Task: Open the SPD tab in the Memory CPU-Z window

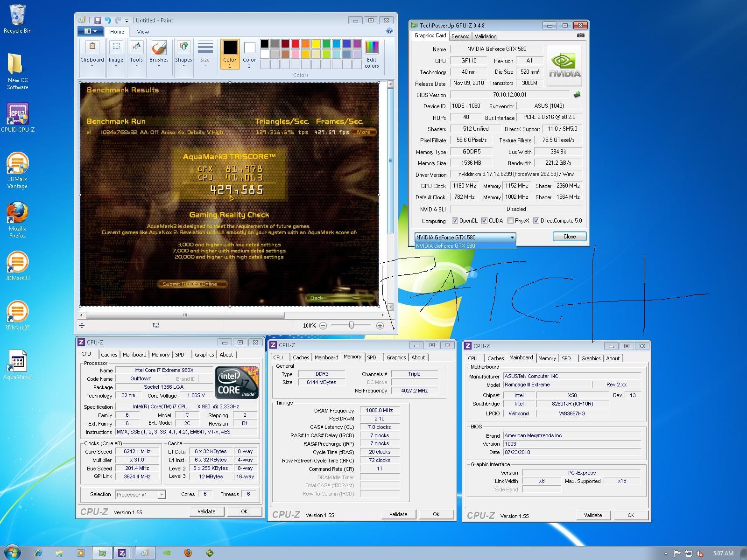Action: click(372, 357)
